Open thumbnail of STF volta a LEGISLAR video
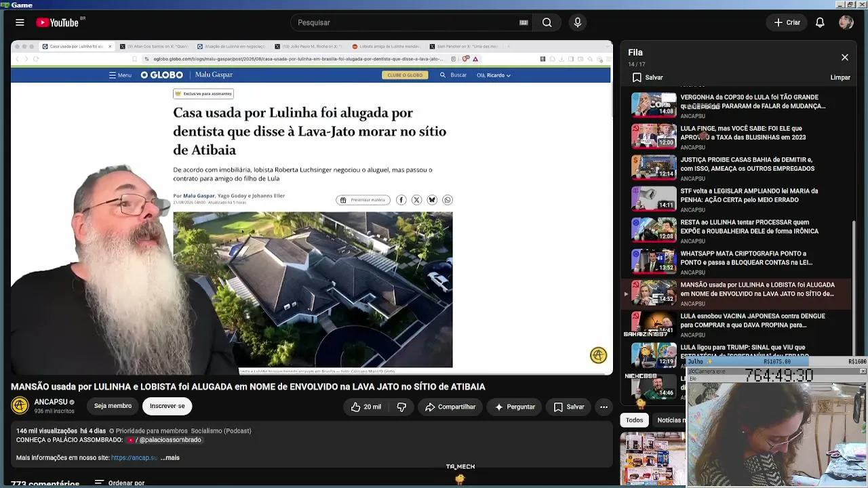868x488 pixels. [x=654, y=198]
